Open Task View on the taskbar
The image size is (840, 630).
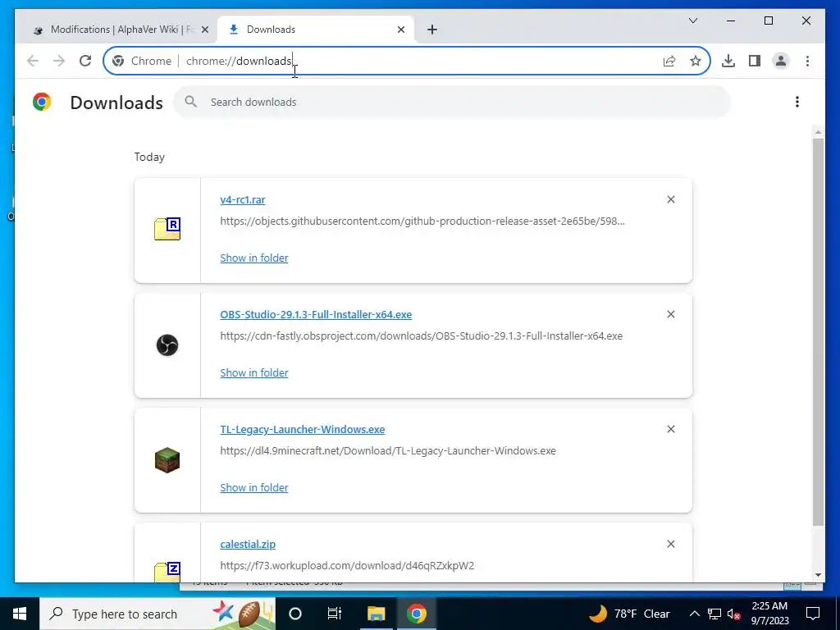[x=335, y=614]
